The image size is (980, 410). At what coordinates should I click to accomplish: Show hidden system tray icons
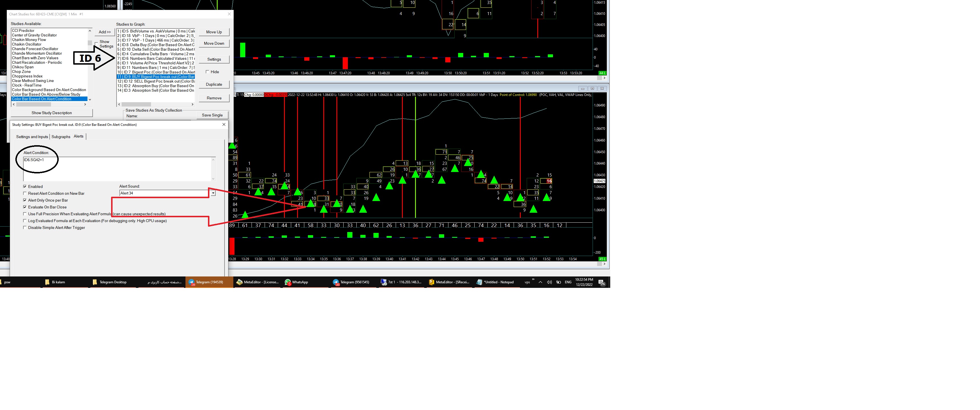click(540, 282)
